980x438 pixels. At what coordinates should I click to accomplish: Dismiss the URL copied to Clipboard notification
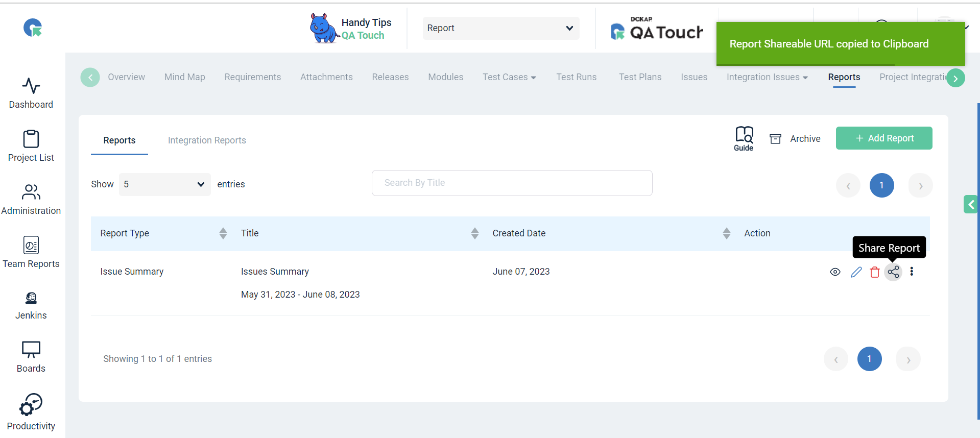point(841,44)
